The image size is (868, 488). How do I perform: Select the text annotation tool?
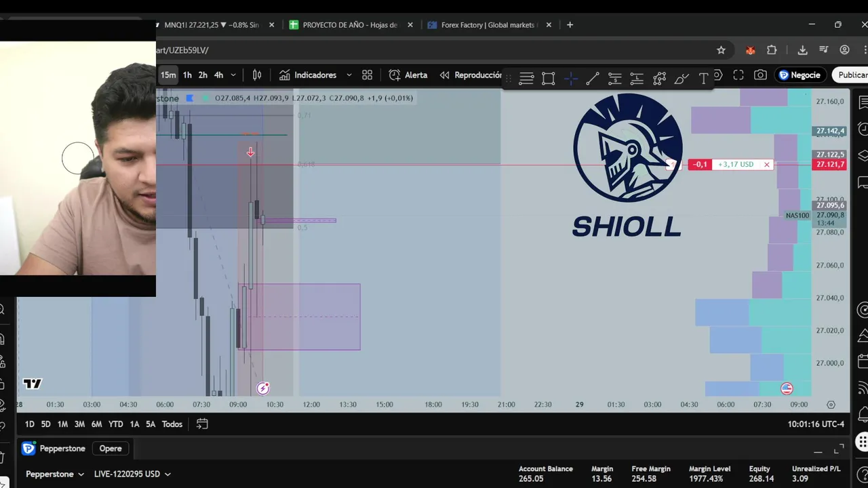(x=703, y=79)
